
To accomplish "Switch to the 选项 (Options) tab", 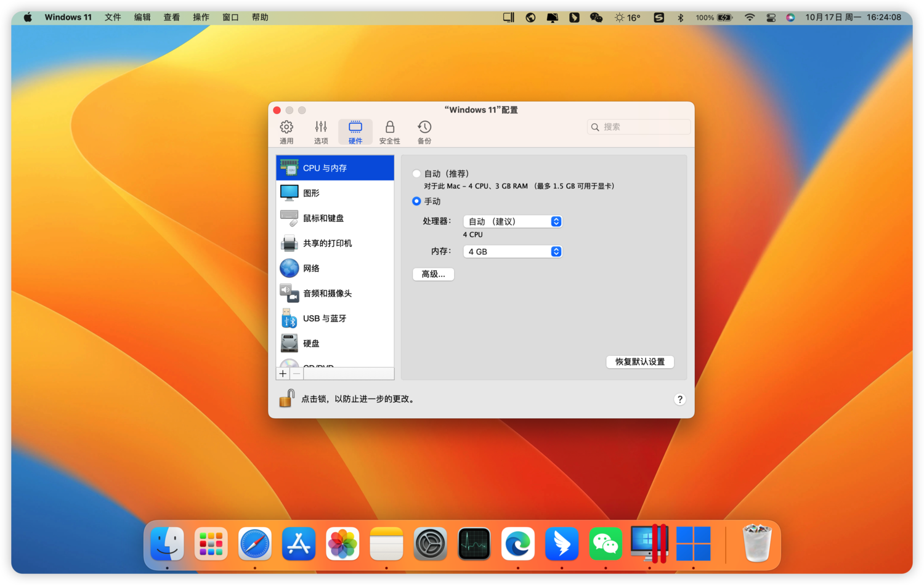I will tap(321, 132).
